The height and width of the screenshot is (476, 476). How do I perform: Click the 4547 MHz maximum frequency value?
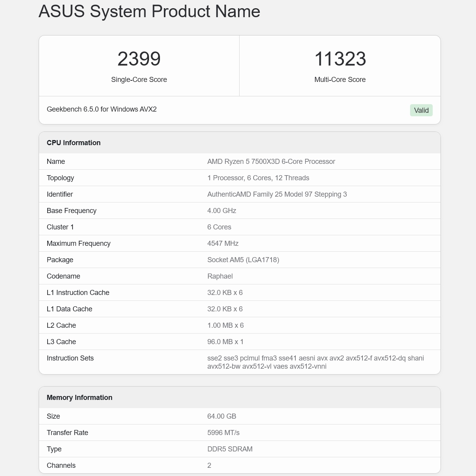pyautogui.click(x=223, y=243)
